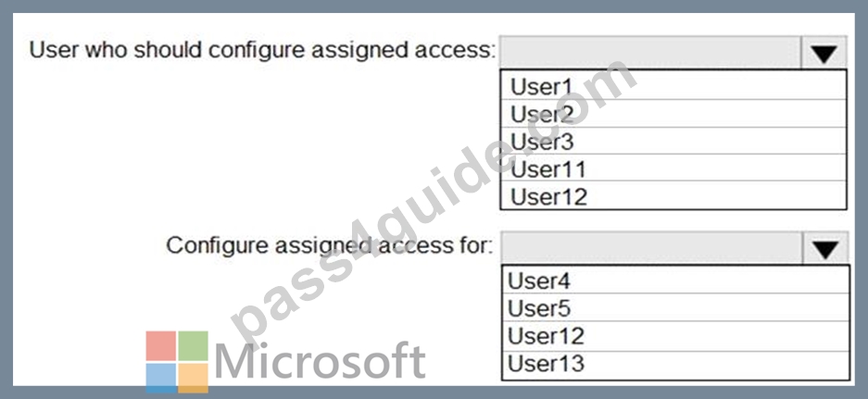The height and width of the screenshot is (399, 868).
Task: Click the yellow square of the Microsoft logo
Action: 194,378
